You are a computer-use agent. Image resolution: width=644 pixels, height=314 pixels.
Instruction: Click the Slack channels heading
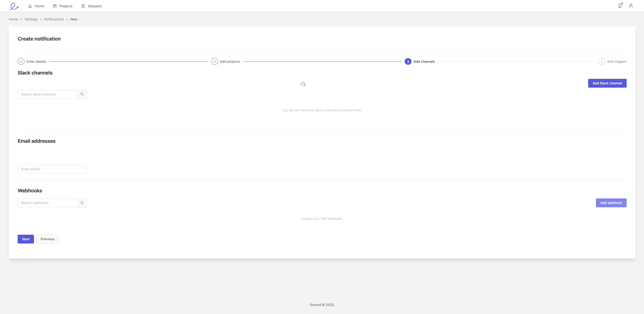coord(35,73)
